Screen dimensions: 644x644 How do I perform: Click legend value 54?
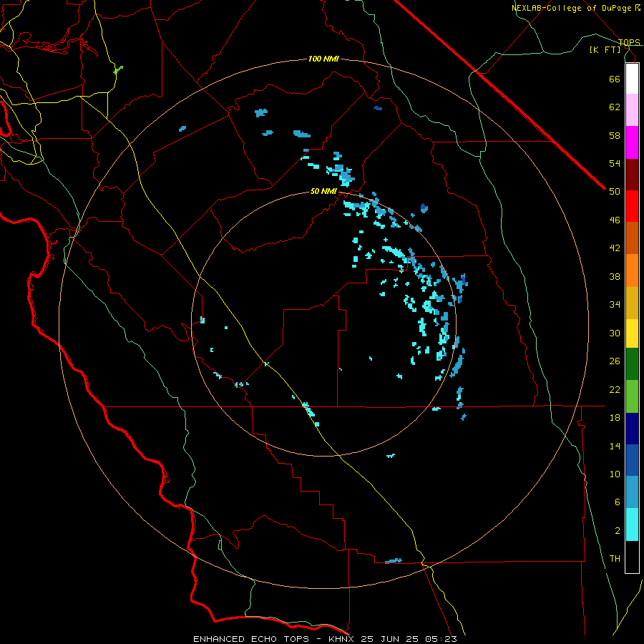pos(615,163)
